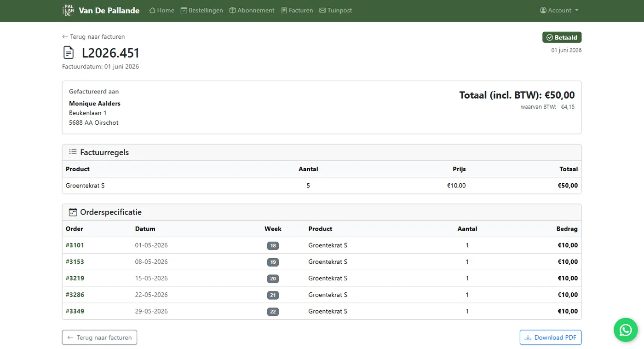This screenshot has width=644, height=349.
Task: Click the Van De Pallande brand name
Action: point(109,11)
